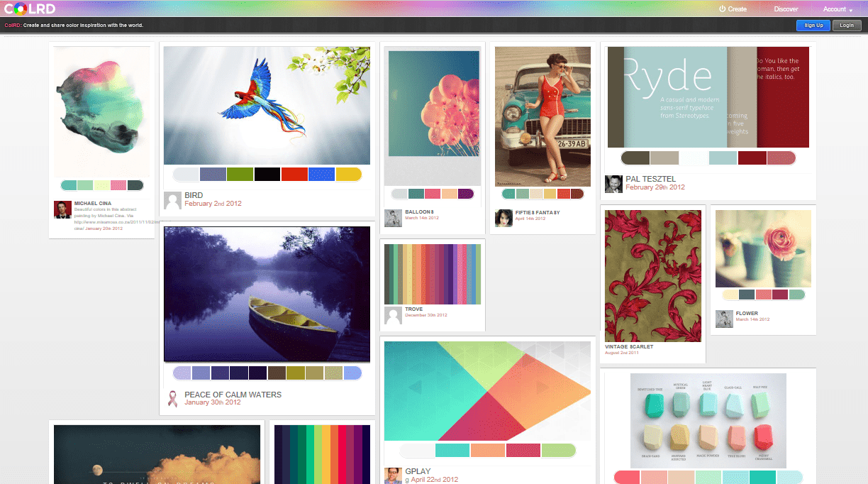The width and height of the screenshot is (868, 484).
Task: Open the Discover menu
Action: coord(786,9)
